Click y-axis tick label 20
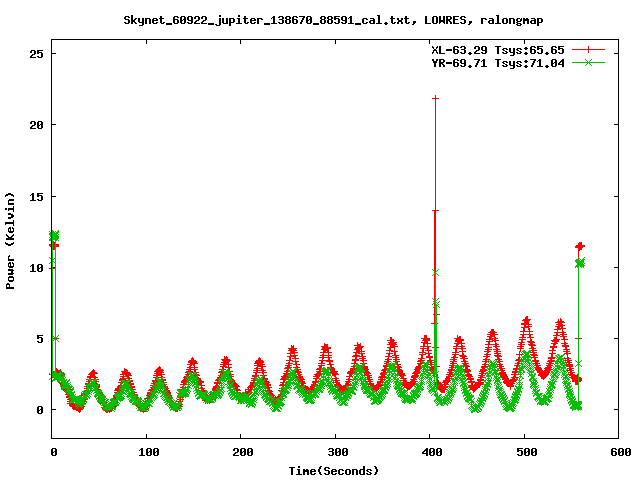This screenshot has height=480, width=640. tap(36, 125)
